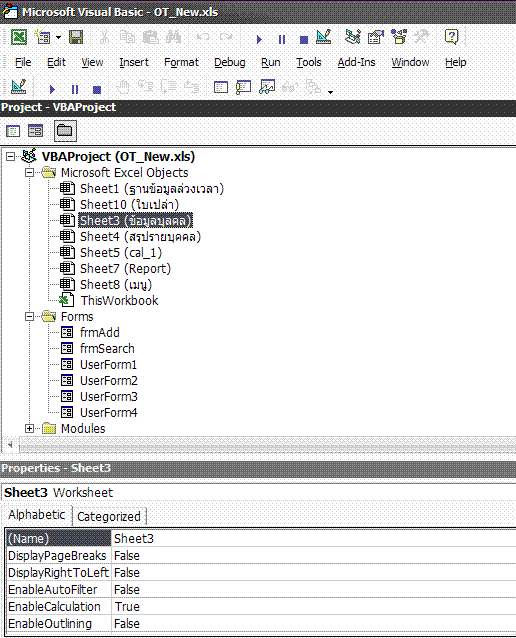Screen dimensions: 516x638
Task: Run macro with standard toolbar play icon
Action: point(259,39)
